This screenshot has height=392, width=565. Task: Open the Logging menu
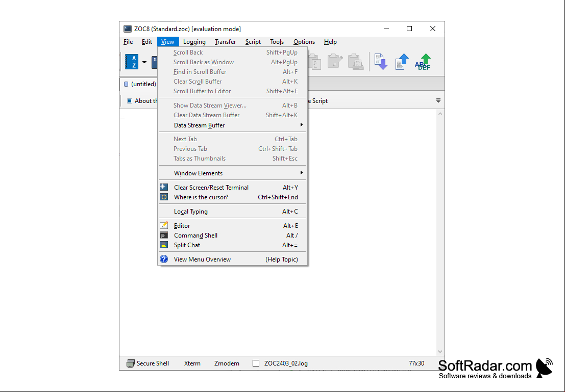pyautogui.click(x=194, y=42)
